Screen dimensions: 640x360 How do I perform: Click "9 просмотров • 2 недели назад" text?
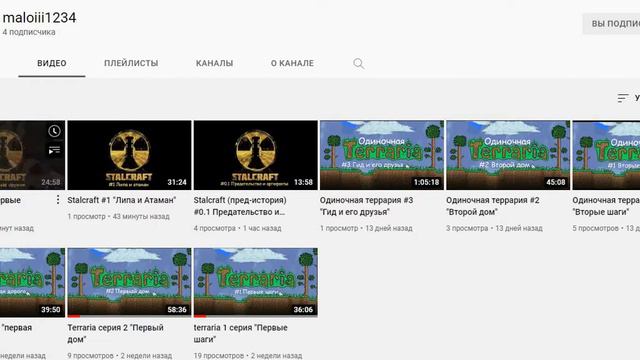120,356
